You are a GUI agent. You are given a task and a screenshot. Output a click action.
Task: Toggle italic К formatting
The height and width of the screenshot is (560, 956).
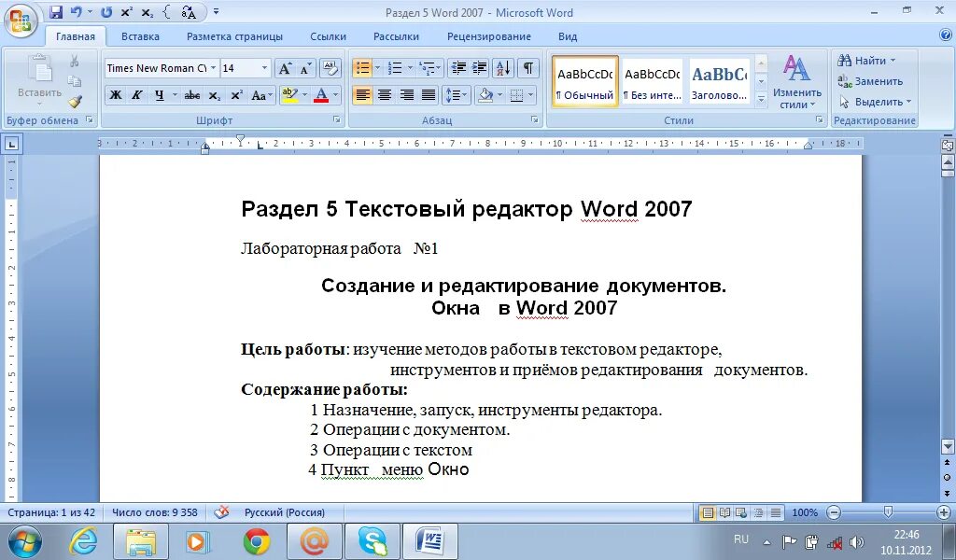(137, 95)
